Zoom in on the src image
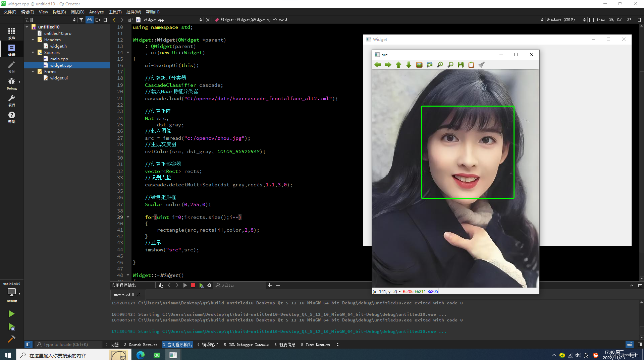The image size is (644, 360). pos(440,65)
